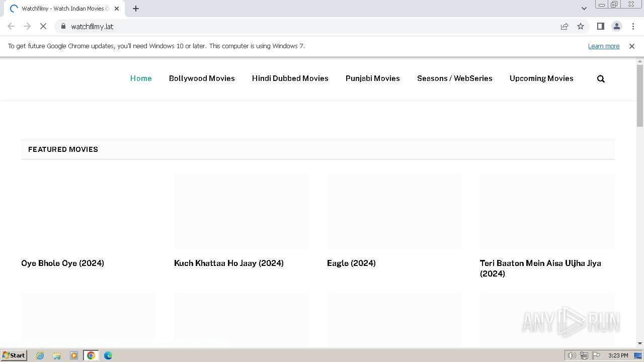Launch media player from taskbar
The image size is (644, 362).
coord(74,355)
